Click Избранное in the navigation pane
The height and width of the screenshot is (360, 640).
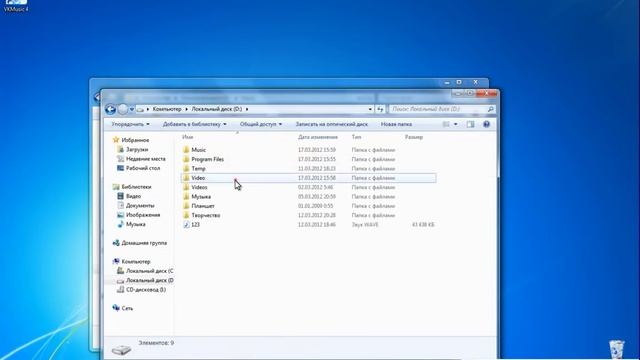[135, 140]
